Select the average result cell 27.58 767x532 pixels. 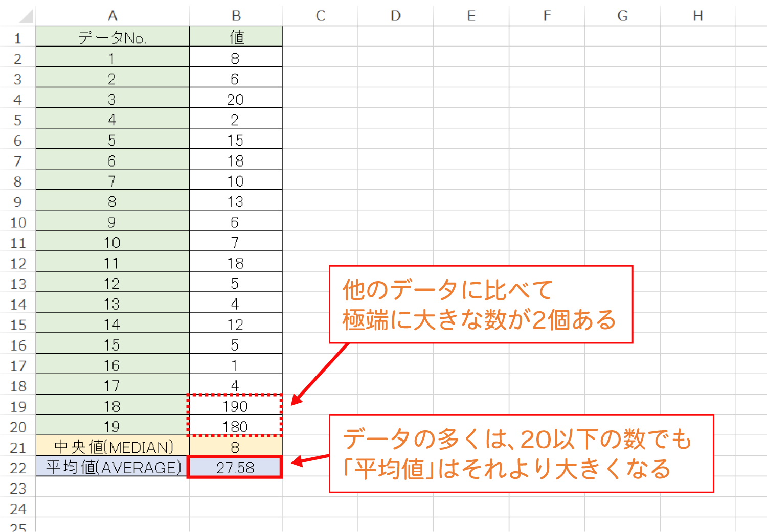pos(236,467)
